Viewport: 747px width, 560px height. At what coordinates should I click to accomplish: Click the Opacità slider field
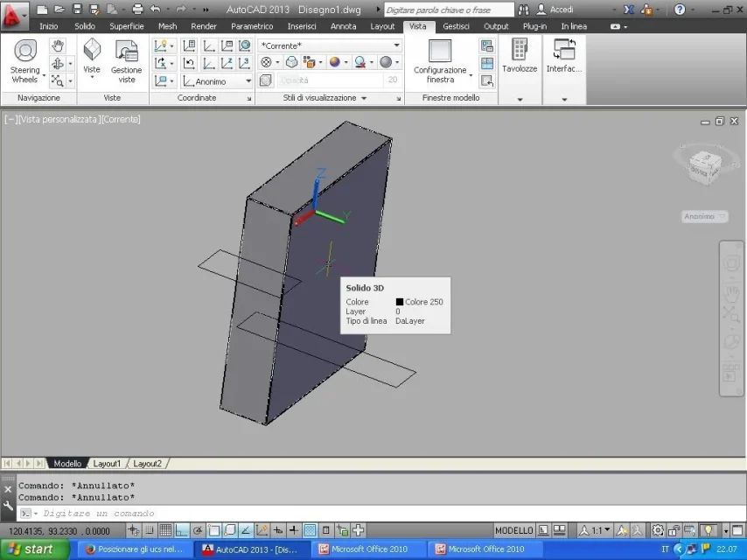pyautogui.click(x=330, y=80)
